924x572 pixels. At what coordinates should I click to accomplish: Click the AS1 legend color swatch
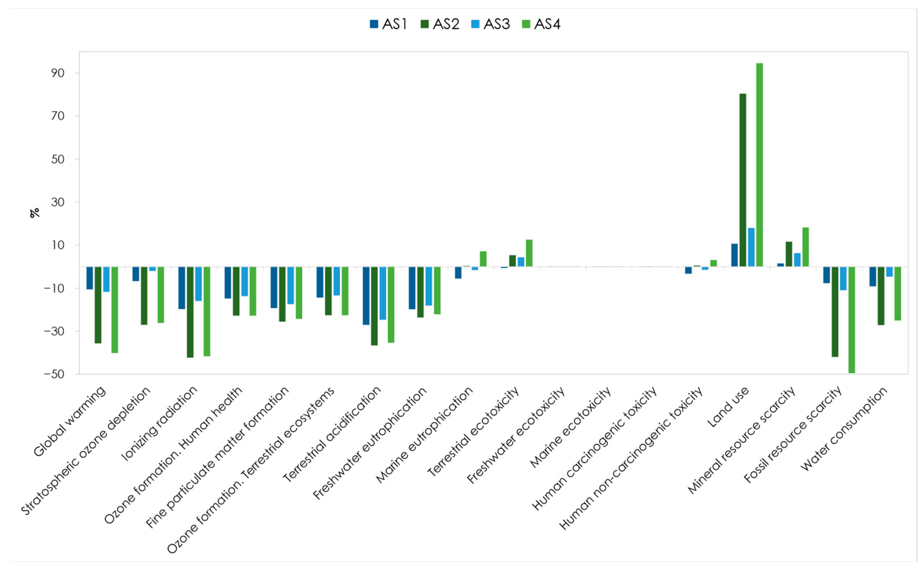pyautogui.click(x=374, y=24)
